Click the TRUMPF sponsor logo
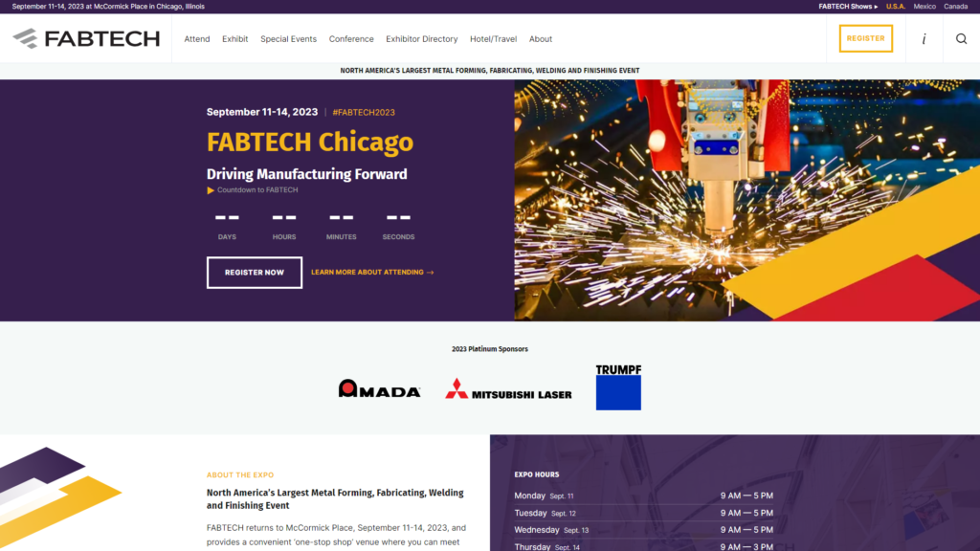Screen dimensions: 980x551 click(618, 387)
